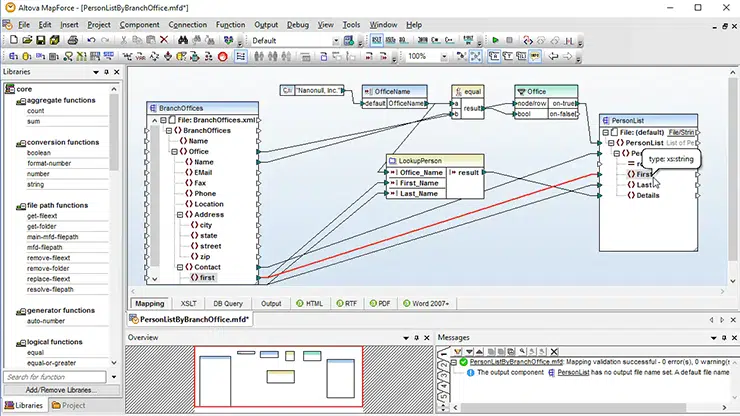Click the Print icon in toolbar
Viewport: 740px width, 416px height.
(72, 41)
